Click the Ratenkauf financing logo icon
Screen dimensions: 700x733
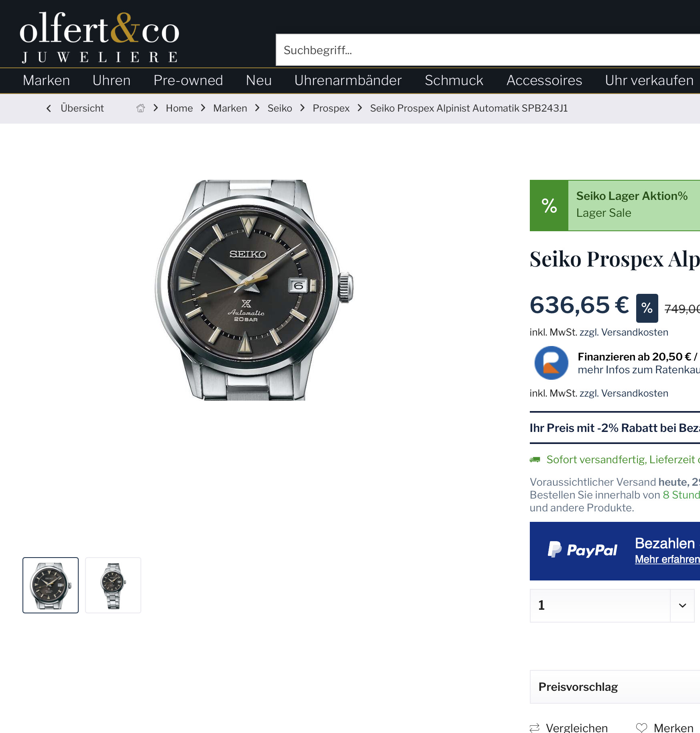(x=551, y=363)
